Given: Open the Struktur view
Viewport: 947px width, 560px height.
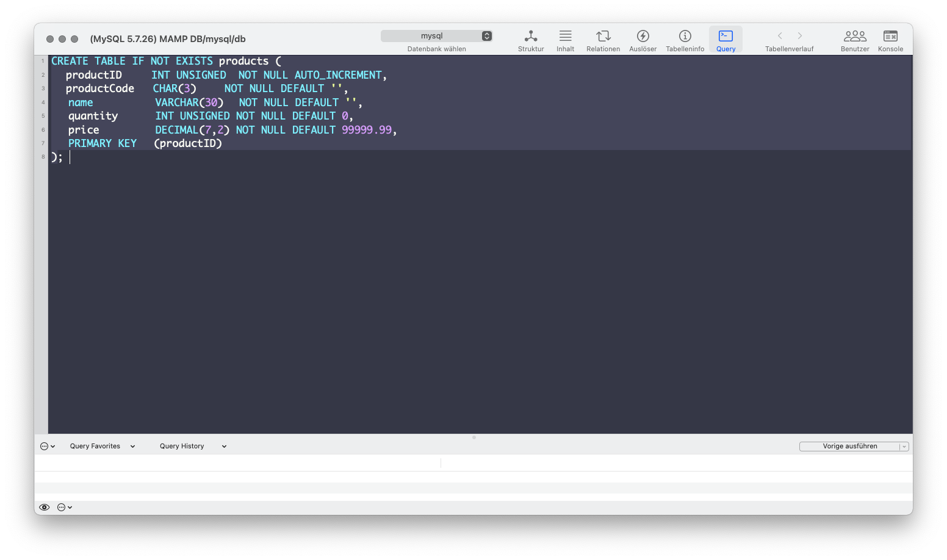Looking at the screenshot, I should 530,40.
